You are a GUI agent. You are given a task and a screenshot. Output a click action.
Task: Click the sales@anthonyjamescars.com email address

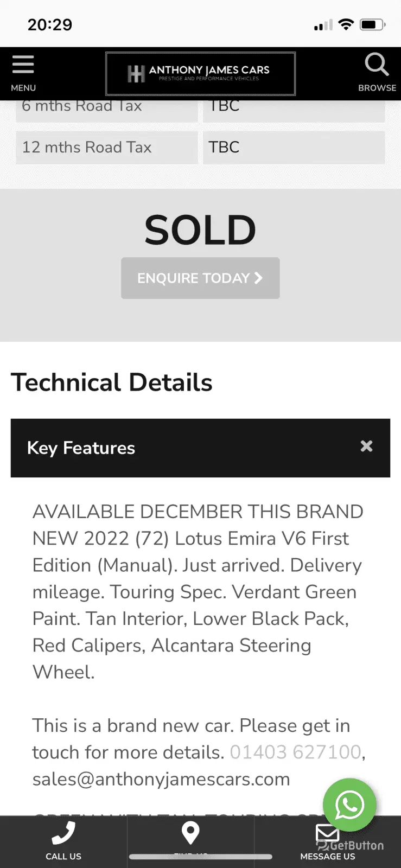pyautogui.click(x=161, y=779)
